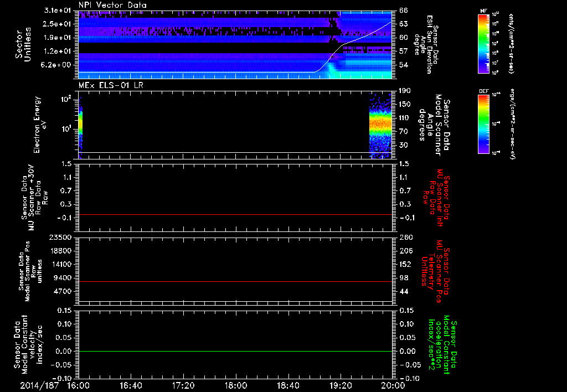567x392 pixels.
Task: Click the DEF color scale bar
Action: pyautogui.click(x=483, y=124)
